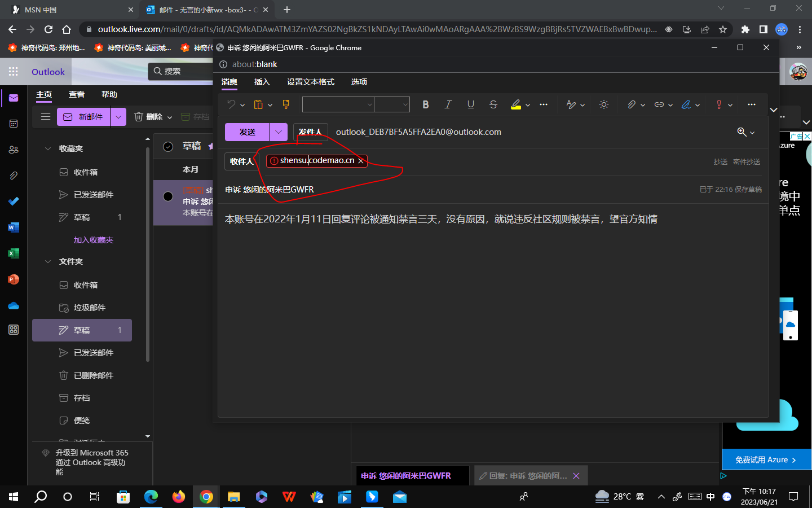
Task: Open Excel from the Outlook left rail
Action: 14,253
